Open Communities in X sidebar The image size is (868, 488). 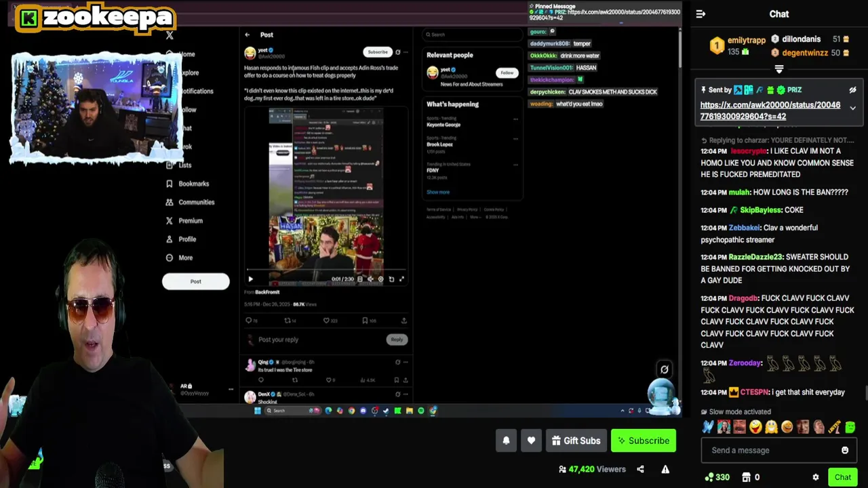[x=190, y=202]
